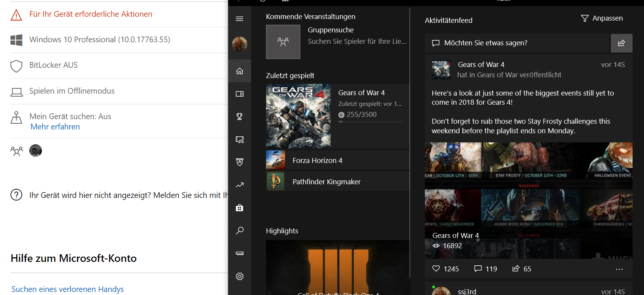Open the Gears of War 4 events image
Viewport: 644px width, 295px height.
coord(529,201)
